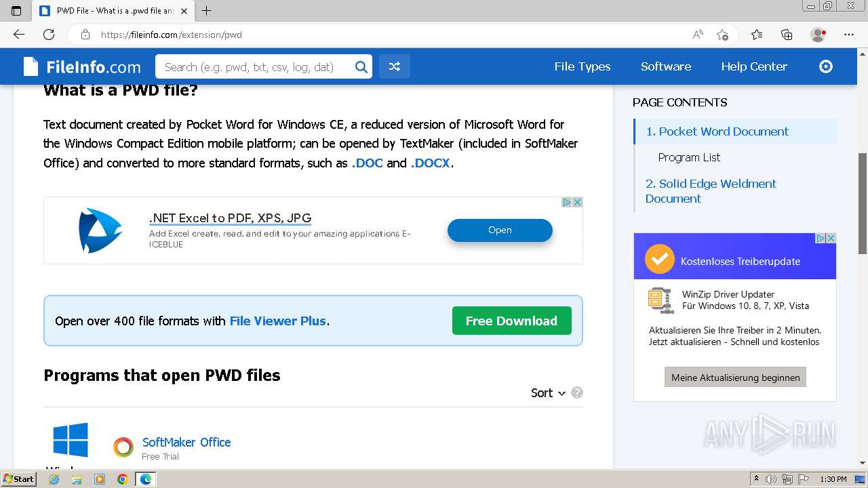Click the Sort help question mark icon
This screenshot has width=868, height=488.
pos(577,392)
